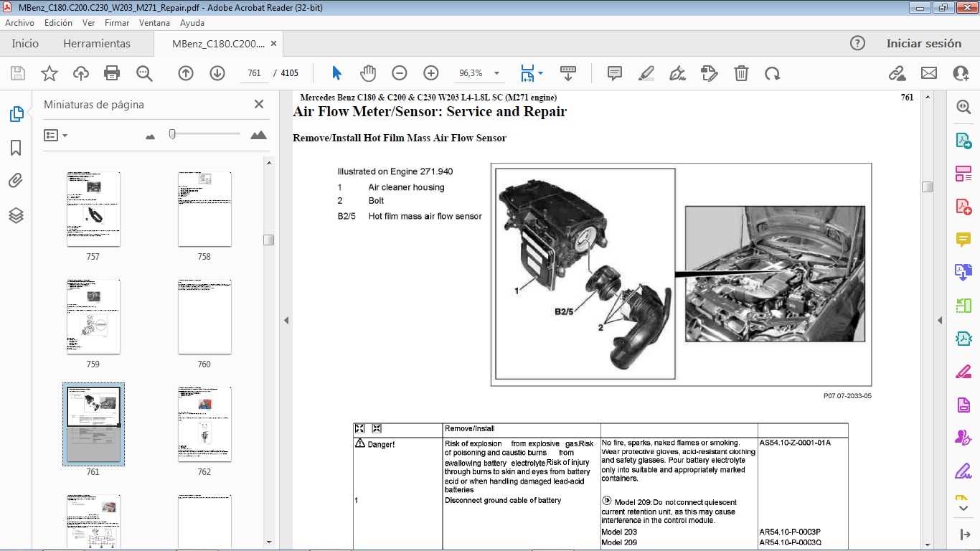Open the Edición menu

(58, 23)
